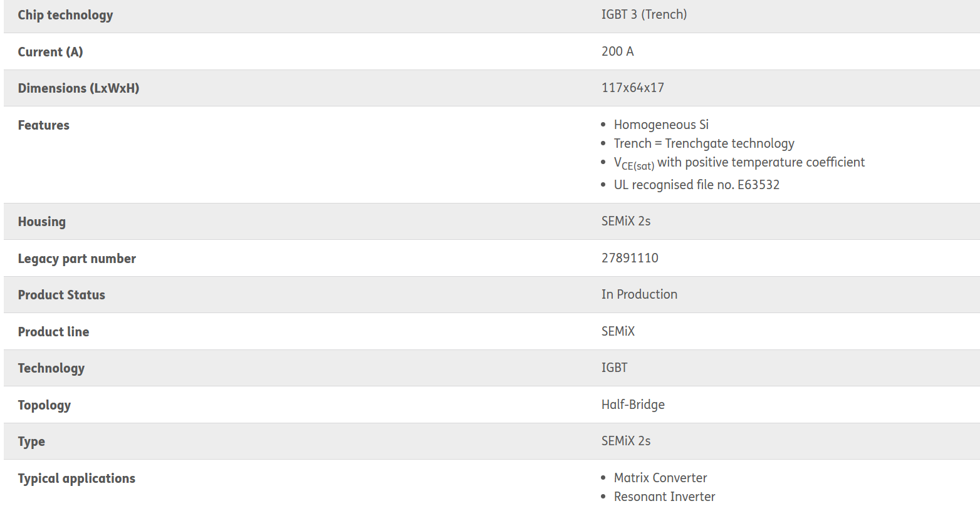Select the SEMiX product line value
Screen dimensions: 980x506
(x=618, y=331)
